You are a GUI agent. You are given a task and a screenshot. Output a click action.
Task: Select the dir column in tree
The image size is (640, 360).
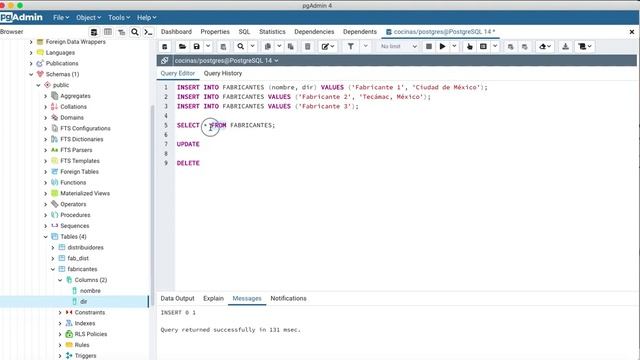tap(83, 302)
